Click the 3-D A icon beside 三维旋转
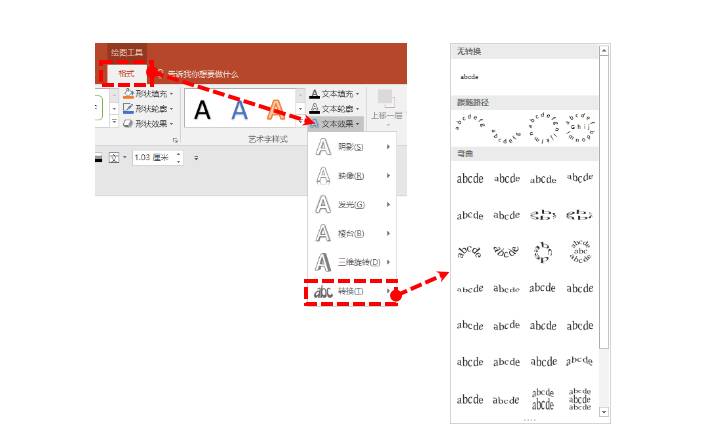This screenshot has width=711, height=440. pos(323,262)
